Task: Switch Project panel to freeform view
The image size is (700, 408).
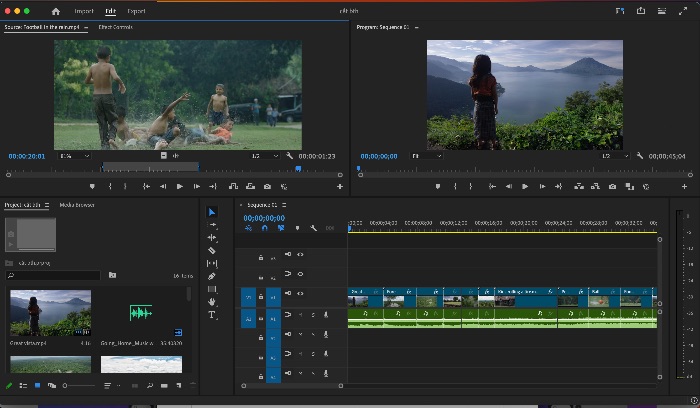Action: [x=52, y=386]
